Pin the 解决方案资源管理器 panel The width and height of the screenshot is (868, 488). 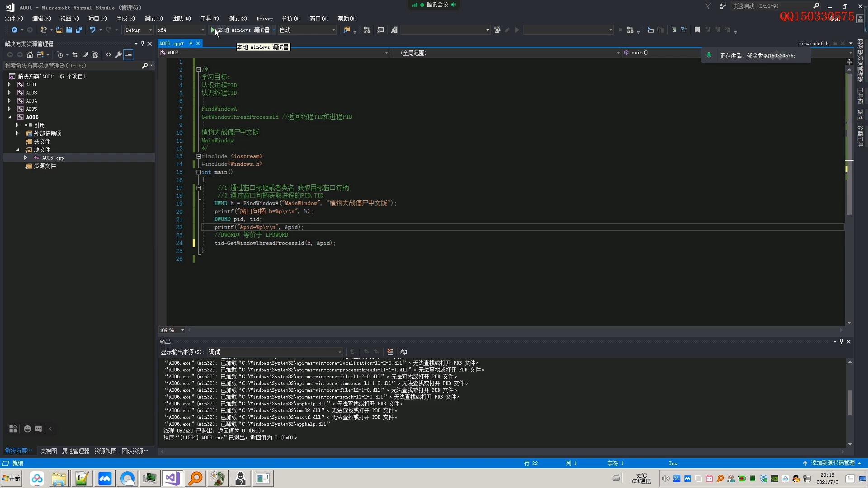142,44
